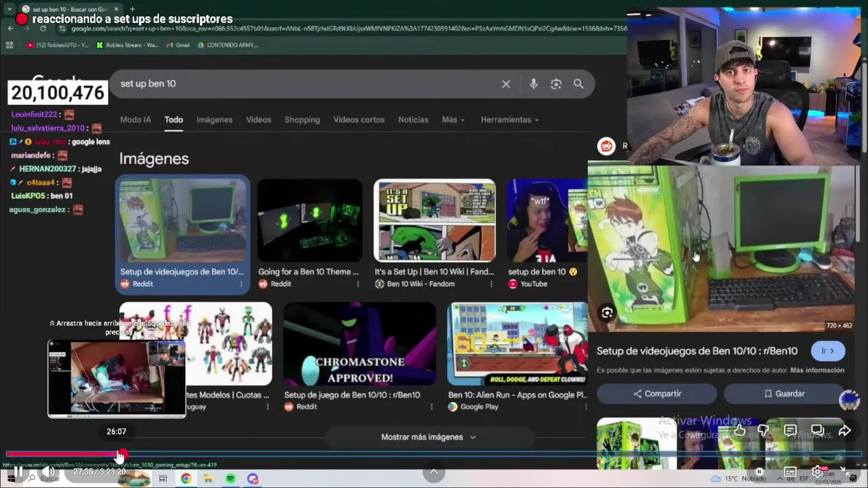Open the live chat icon on the player
Screen dimensions: 868x488
817,430
